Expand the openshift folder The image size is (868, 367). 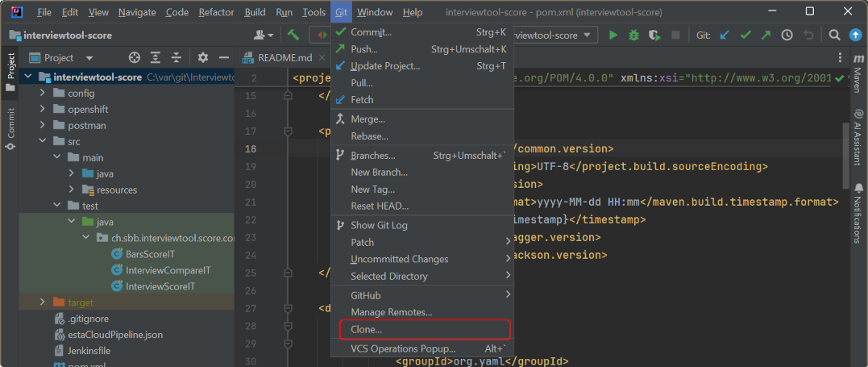(x=42, y=109)
